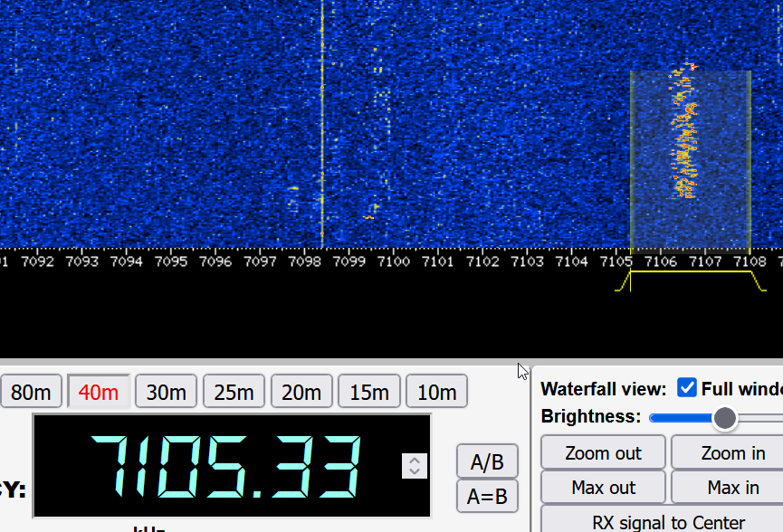The image size is (783, 532).
Task: Click the 7100 mark on frequency scale
Action: pyautogui.click(x=393, y=261)
